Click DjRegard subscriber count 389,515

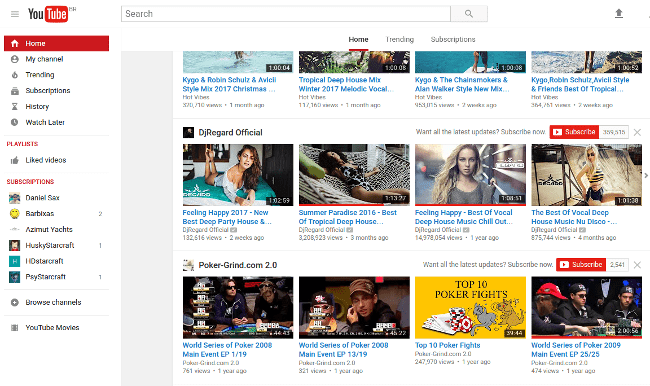pyautogui.click(x=614, y=132)
